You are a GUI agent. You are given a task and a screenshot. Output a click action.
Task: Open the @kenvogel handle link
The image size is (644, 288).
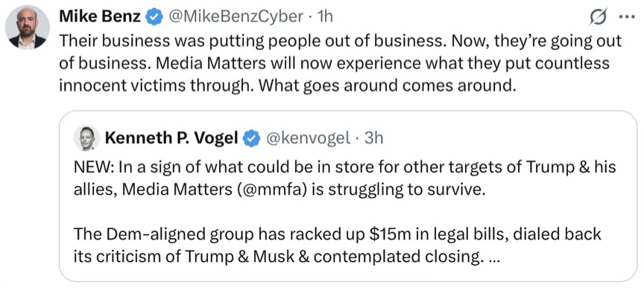point(309,139)
